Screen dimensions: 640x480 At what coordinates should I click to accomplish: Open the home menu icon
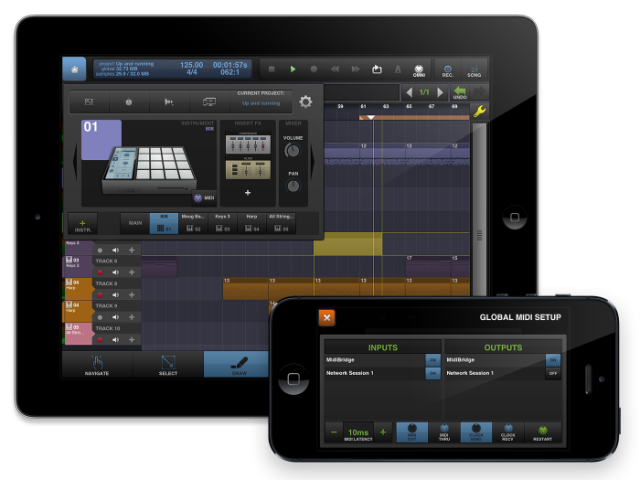click(x=74, y=68)
